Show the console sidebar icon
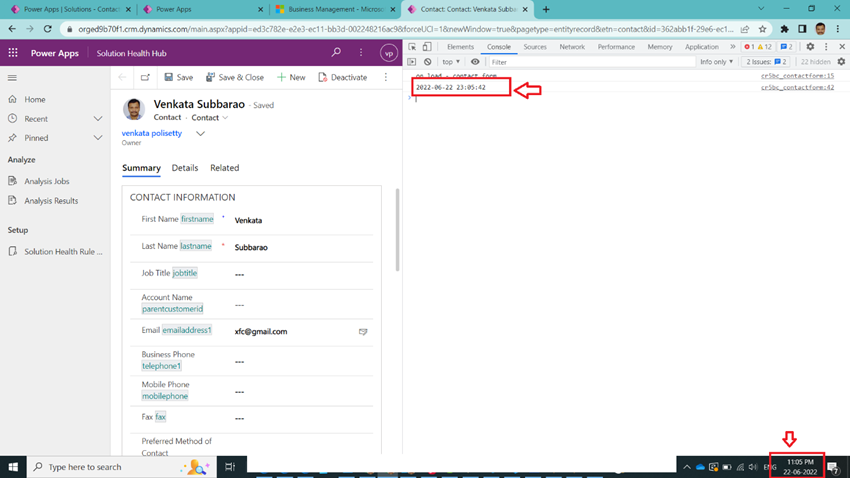This screenshot has height=478, width=850. pos(412,62)
